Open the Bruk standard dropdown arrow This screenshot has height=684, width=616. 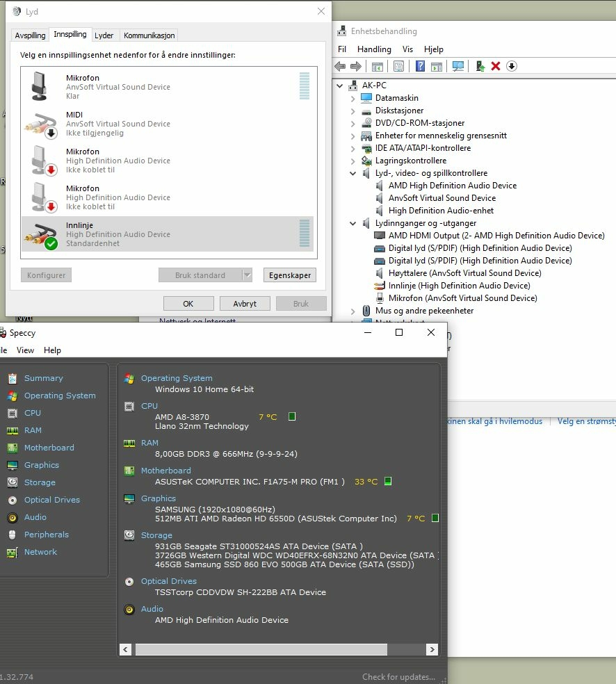coord(248,275)
